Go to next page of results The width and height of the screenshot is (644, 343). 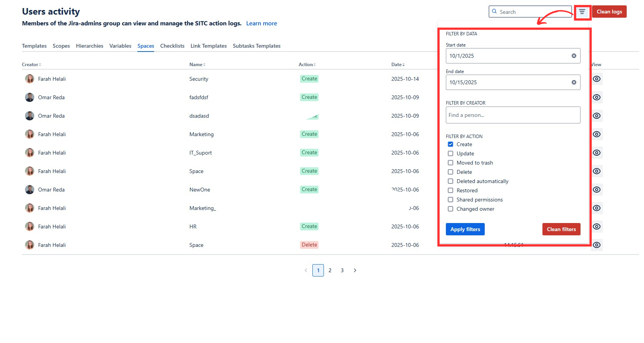click(355, 270)
